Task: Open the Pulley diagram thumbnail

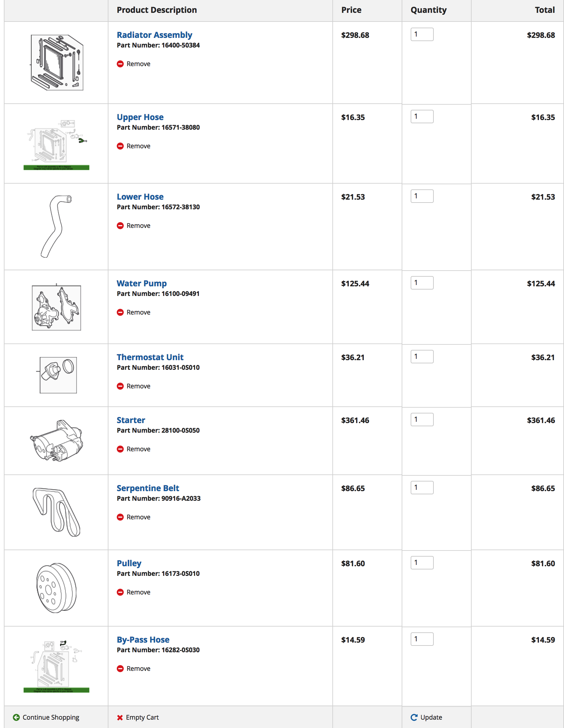Action: (56, 588)
